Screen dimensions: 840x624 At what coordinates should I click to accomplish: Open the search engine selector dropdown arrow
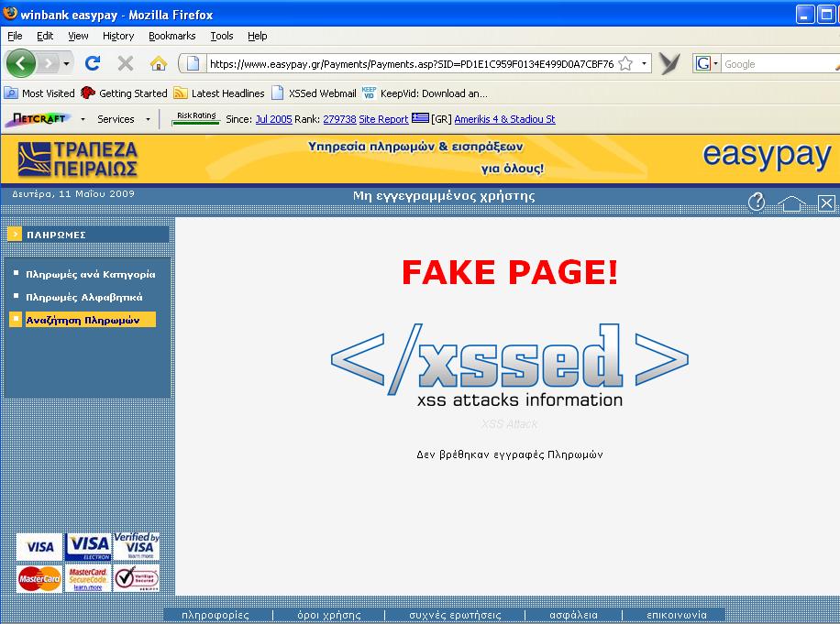pyautogui.click(x=715, y=64)
